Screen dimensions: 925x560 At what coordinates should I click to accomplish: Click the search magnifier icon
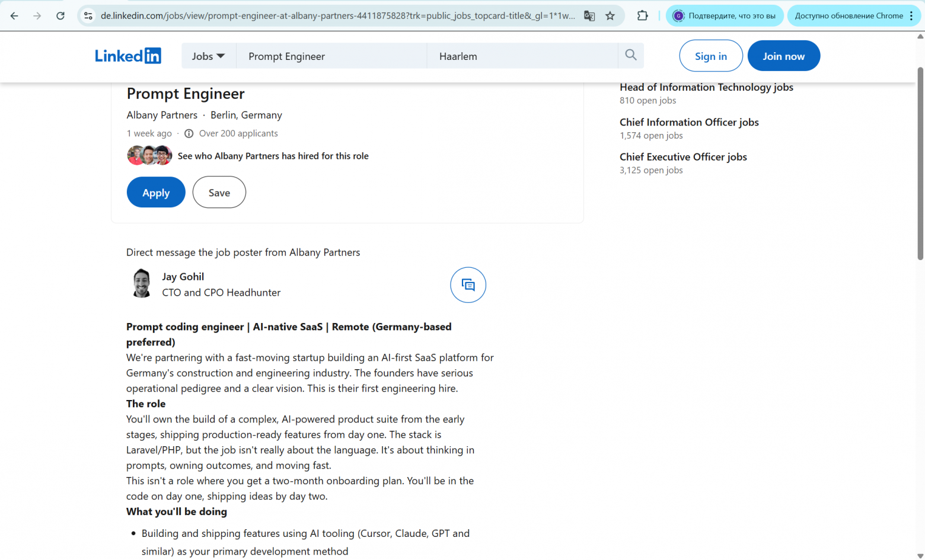point(631,55)
